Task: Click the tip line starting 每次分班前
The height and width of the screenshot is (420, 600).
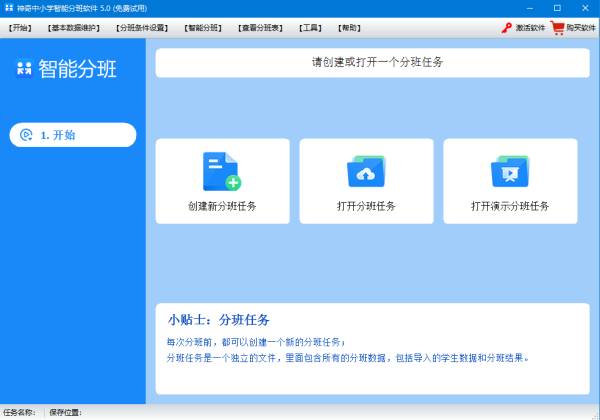Action: tap(256, 342)
